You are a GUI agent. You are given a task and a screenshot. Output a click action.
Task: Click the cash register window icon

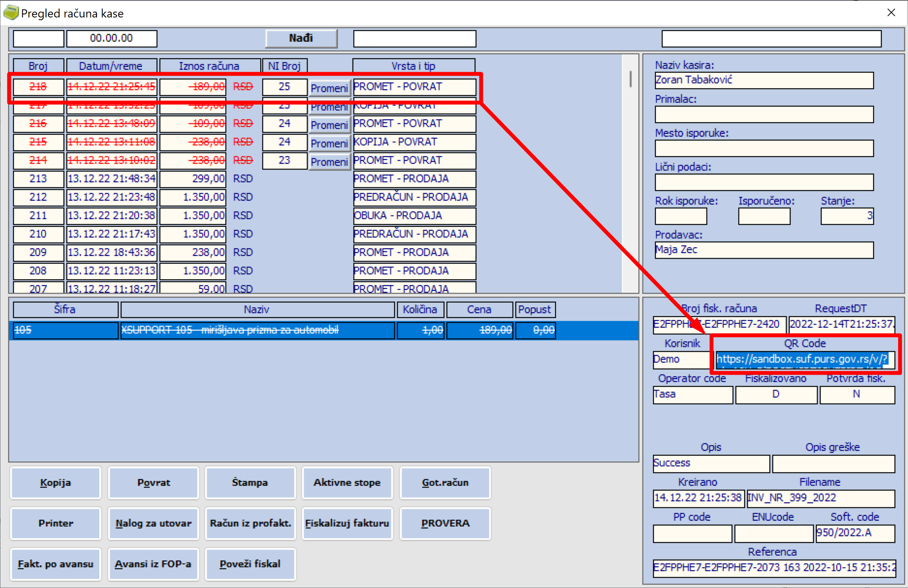pos(11,12)
